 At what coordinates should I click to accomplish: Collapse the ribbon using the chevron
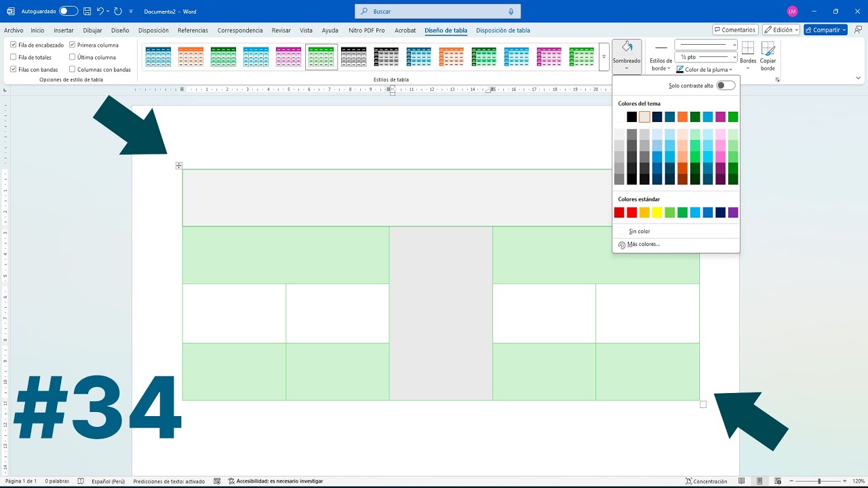click(x=859, y=78)
